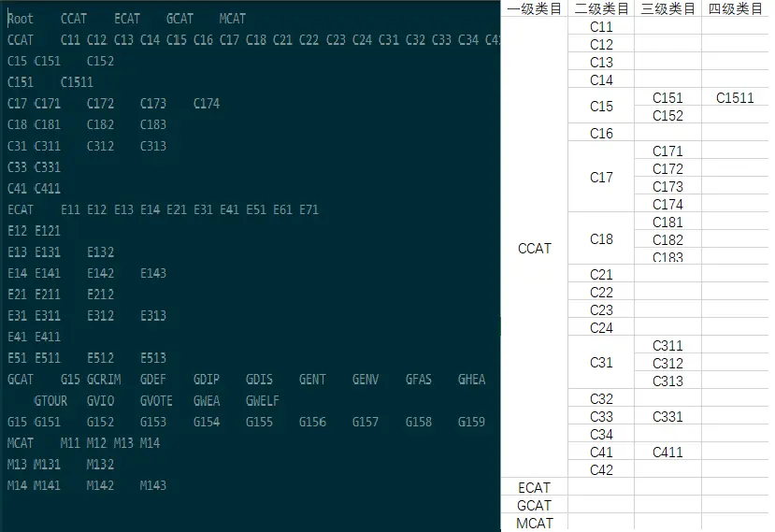
Task: Select table cell C32
Action: pos(601,398)
